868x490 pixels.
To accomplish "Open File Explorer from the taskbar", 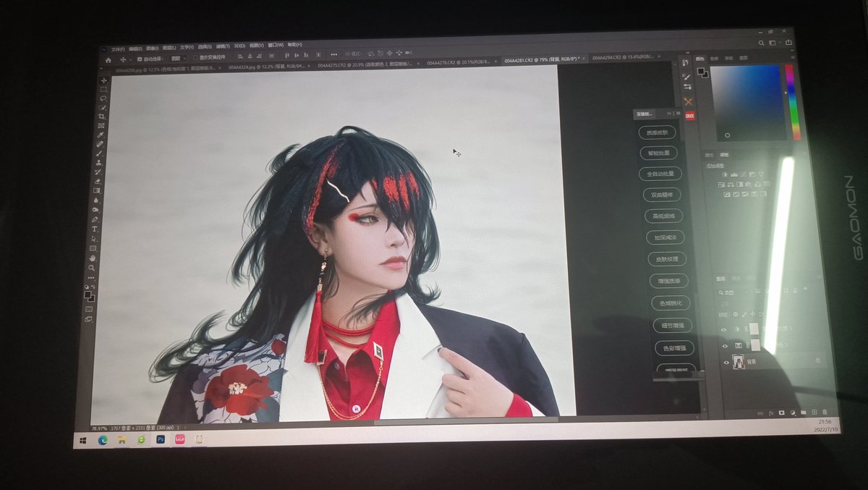I will 122,439.
